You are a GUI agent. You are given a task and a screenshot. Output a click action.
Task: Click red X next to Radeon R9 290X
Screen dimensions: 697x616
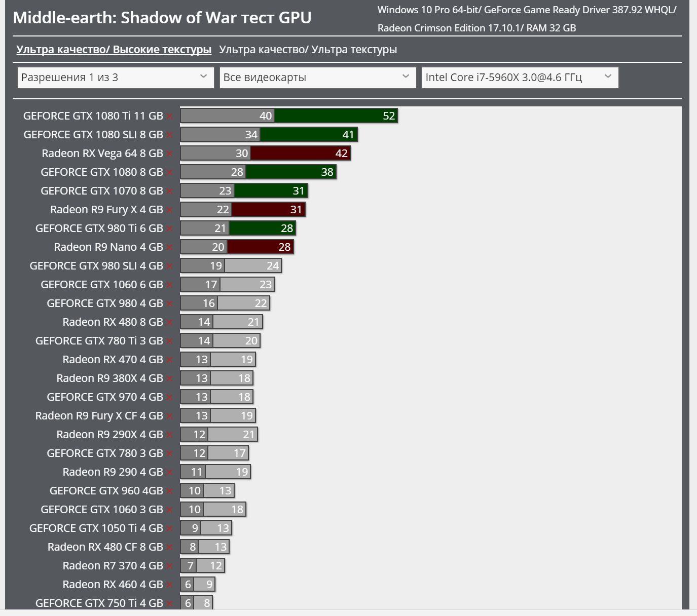coord(169,435)
